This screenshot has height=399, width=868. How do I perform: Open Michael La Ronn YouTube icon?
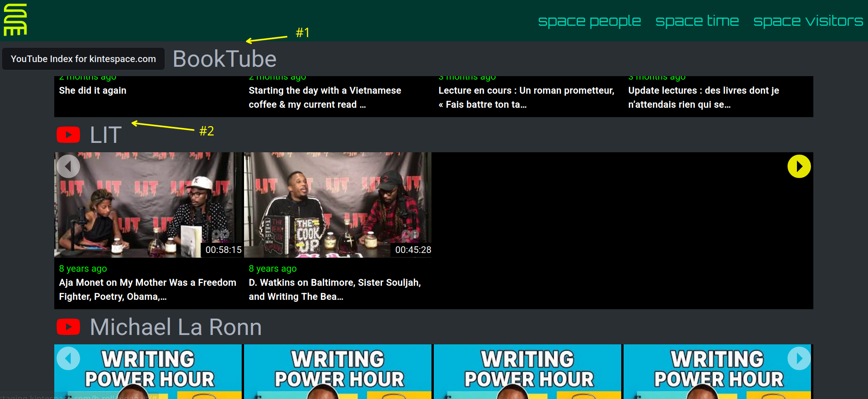pyautogui.click(x=68, y=327)
